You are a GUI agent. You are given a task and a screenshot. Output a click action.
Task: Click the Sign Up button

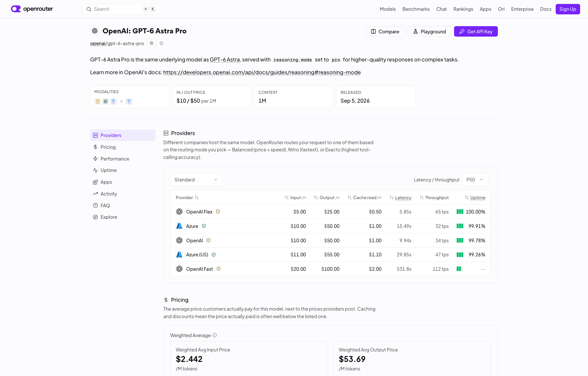568,9
